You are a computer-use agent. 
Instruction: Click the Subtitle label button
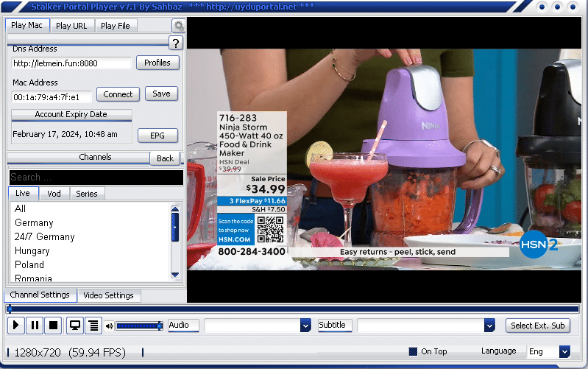point(335,325)
